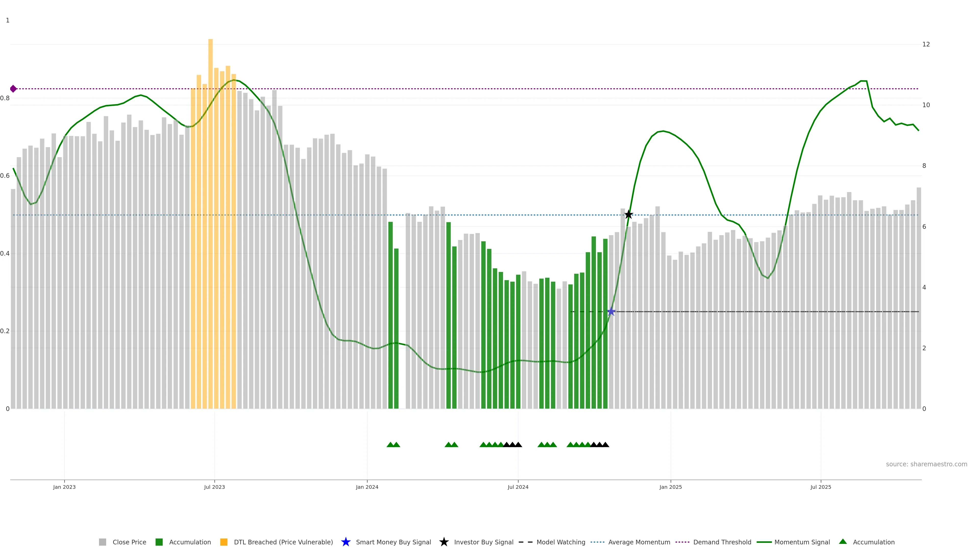Click the purple diamond Demand Threshold marker
This screenshot has width=980, height=551.
pos(13,89)
